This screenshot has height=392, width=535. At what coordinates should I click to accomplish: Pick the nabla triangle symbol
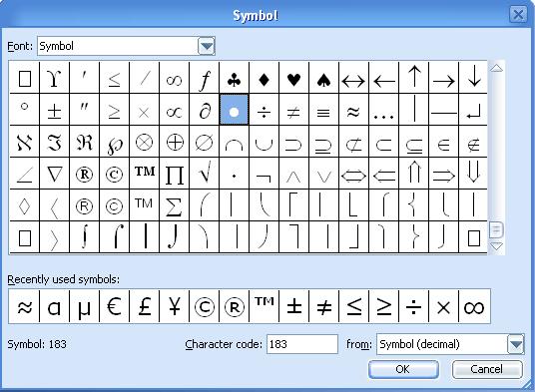click(54, 174)
